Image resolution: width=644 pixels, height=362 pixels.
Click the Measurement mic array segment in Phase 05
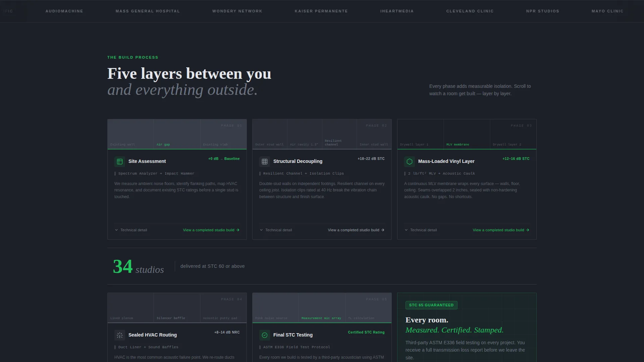click(x=322, y=308)
